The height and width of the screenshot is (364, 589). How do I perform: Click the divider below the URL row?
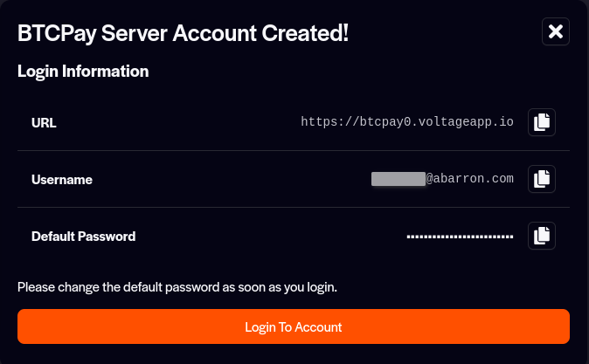click(x=294, y=150)
